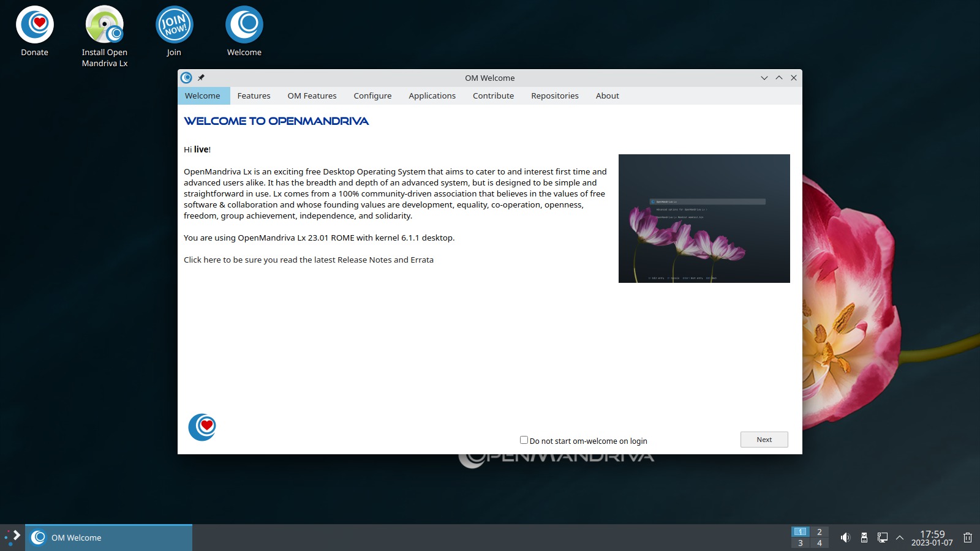Select the Welcome tab
980x551 pixels.
point(203,96)
